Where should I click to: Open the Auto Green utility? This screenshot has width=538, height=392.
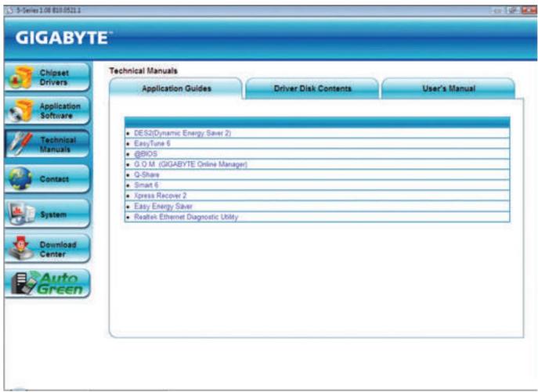tap(47, 283)
